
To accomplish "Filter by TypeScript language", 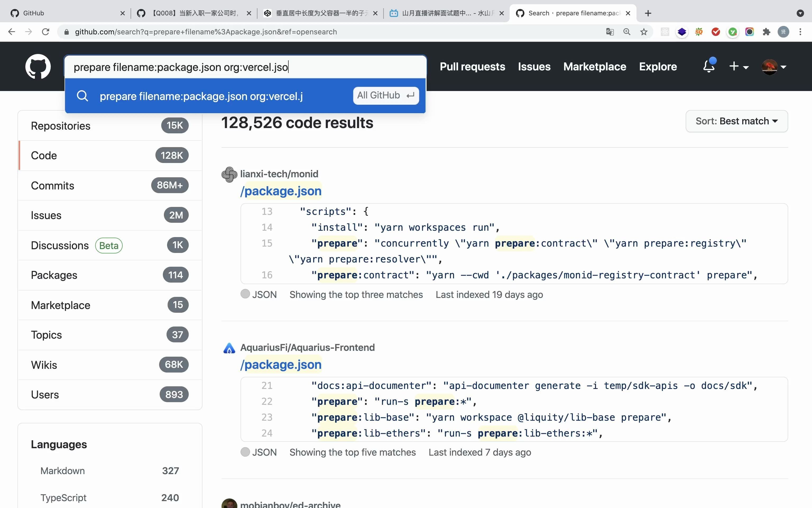I will (110, 498).
